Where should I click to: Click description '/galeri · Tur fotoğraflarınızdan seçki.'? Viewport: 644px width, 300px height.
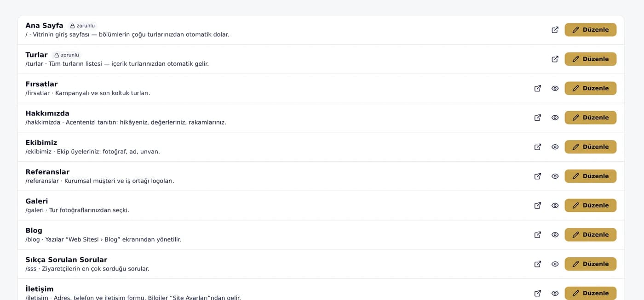pos(77,210)
